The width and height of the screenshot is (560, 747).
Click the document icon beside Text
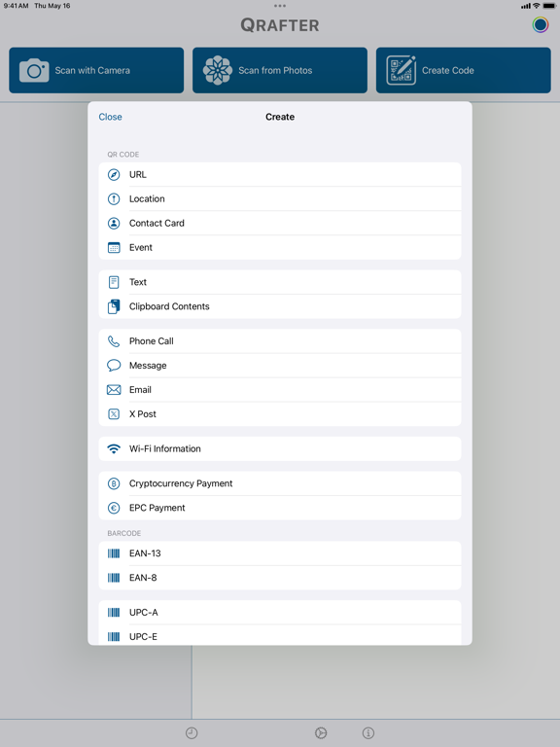[x=114, y=282]
